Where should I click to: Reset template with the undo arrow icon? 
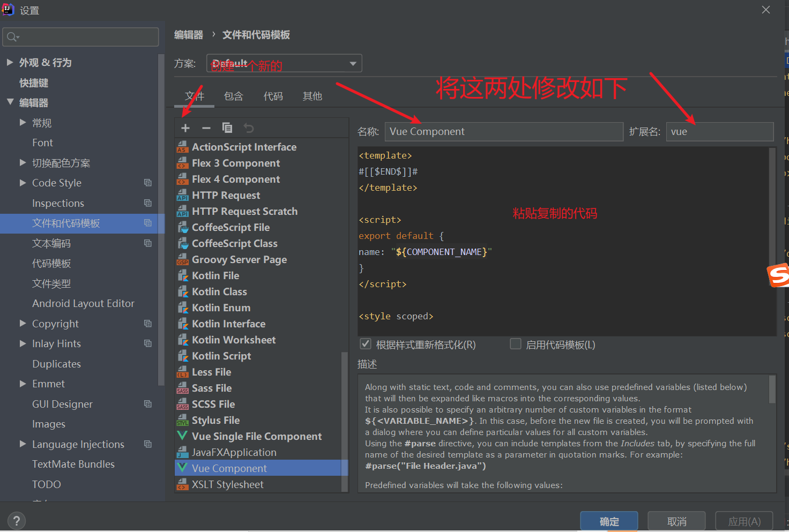pyautogui.click(x=248, y=128)
